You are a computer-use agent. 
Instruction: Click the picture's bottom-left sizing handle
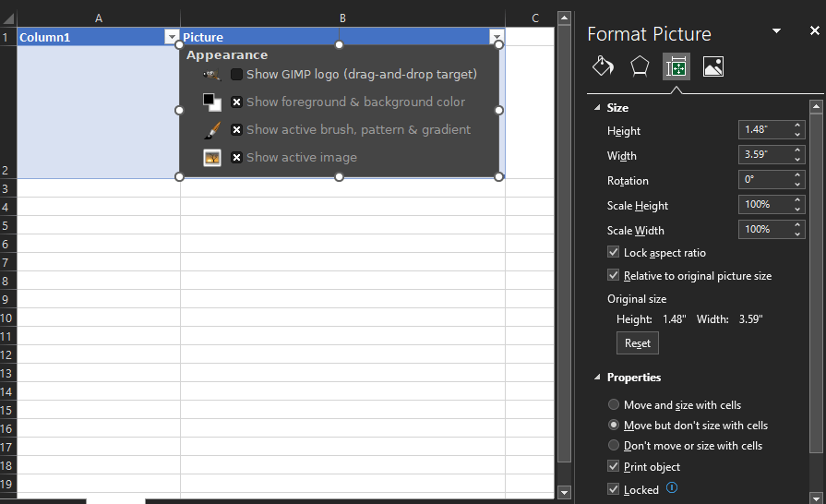179,177
